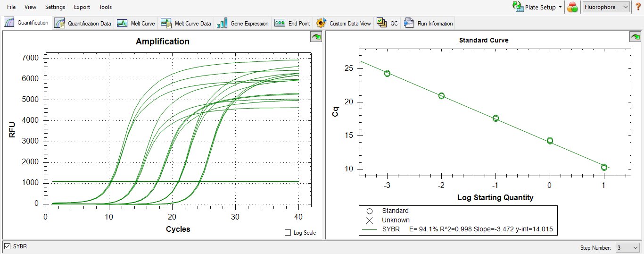Click the standard point at log quantity 1
This screenshot has height=254, width=644.
tap(604, 167)
